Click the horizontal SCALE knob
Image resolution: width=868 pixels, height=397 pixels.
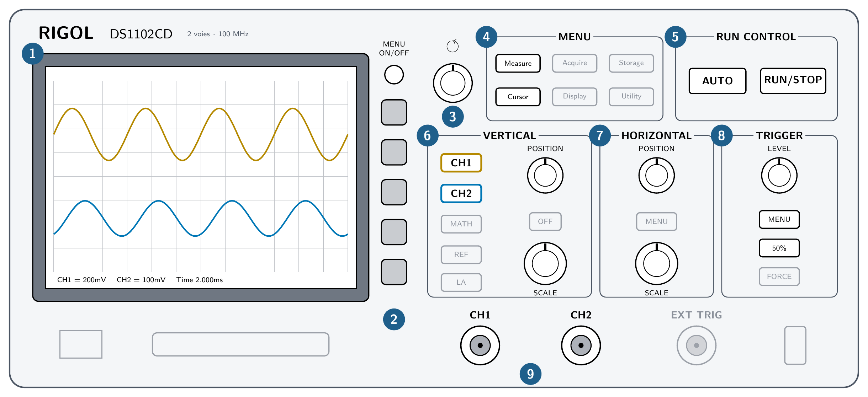click(656, 263)
